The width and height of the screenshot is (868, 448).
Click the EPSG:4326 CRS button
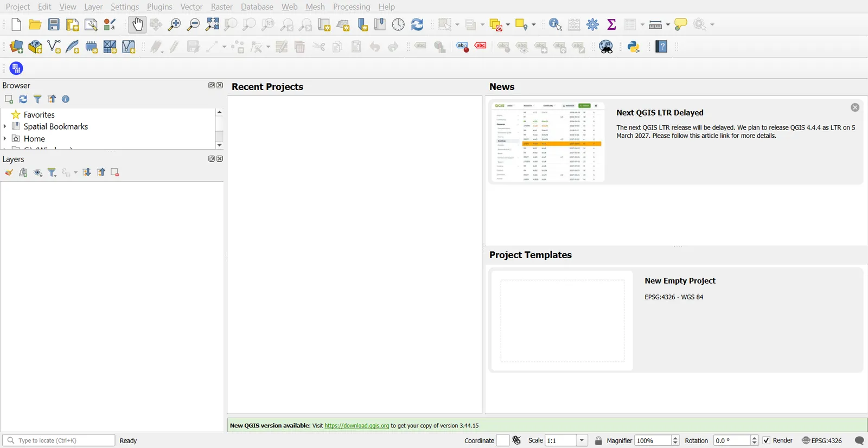[822, 440]
